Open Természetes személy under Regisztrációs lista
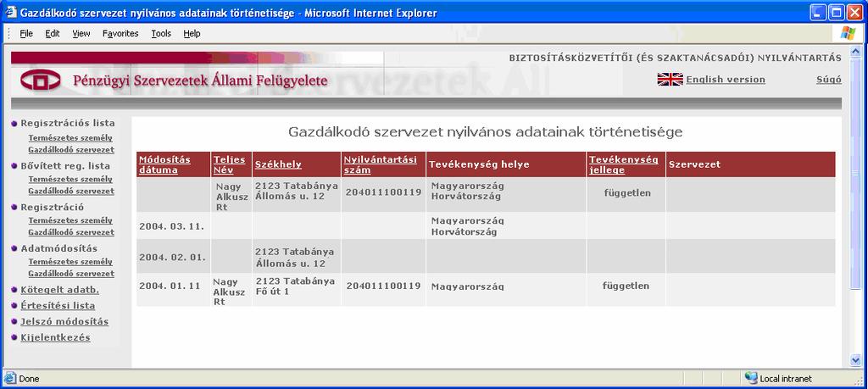The width and height of the screenshot is (868, 389). 70,138
